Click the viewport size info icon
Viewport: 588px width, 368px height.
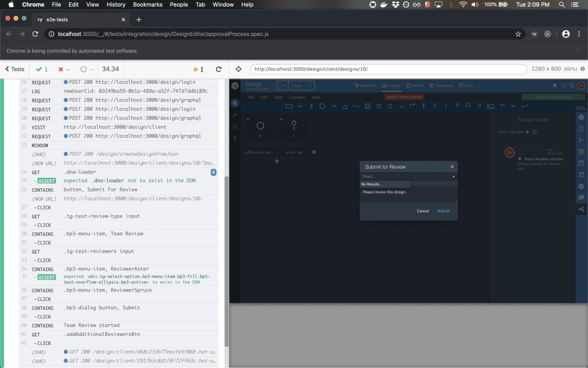tap(582, 69)
